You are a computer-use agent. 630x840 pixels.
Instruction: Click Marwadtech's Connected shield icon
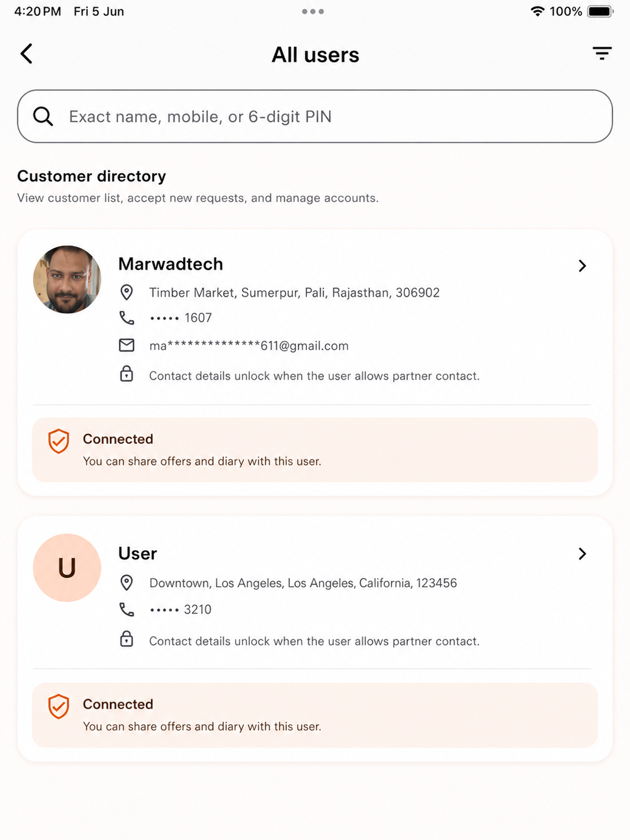59,441
